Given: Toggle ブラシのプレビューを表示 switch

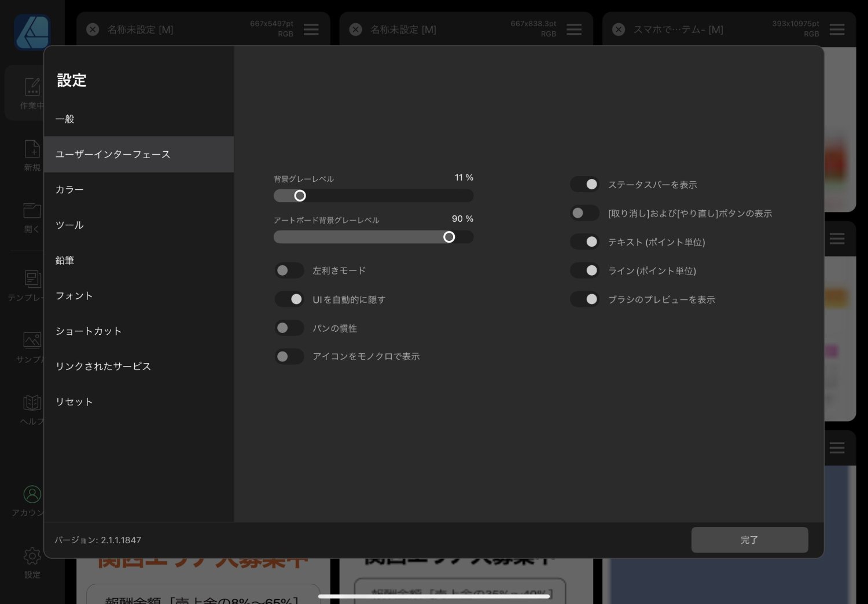Looking at the screenshot, I should click(584, 299).
